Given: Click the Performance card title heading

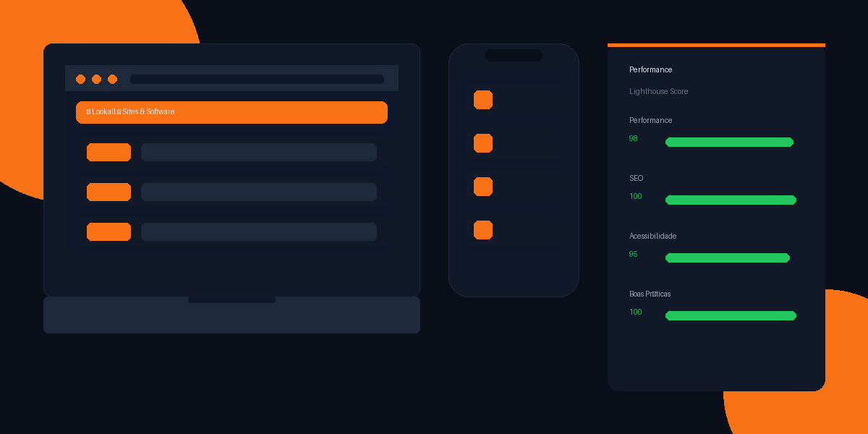Looking at the screenshot, I should pyautogui.click(x=650, y=69).
